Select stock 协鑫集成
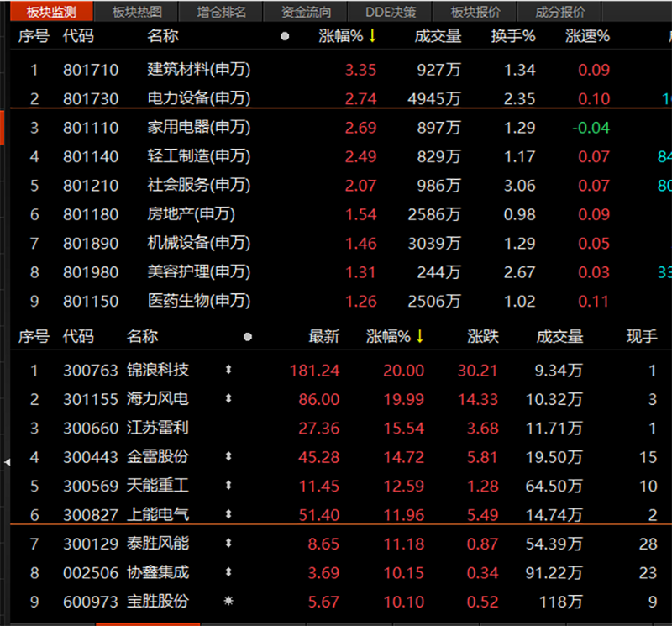Viewport: 672px width, 626px height. (x=158, y=572)
